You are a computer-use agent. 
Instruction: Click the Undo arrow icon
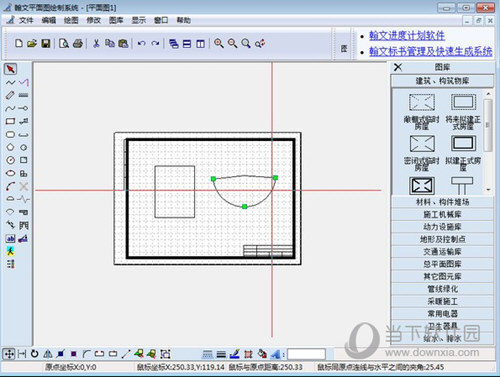pos(141,43)
